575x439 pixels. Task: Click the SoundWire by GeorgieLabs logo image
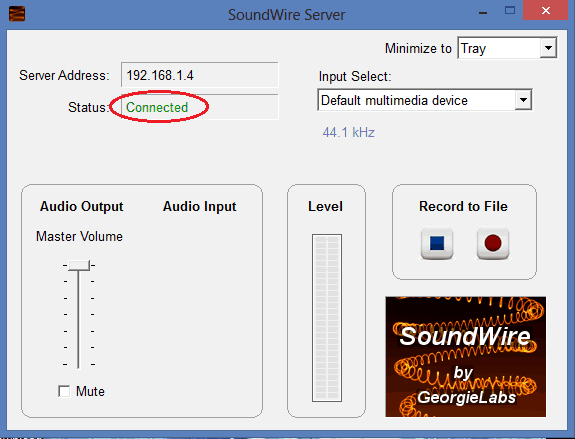point(465,356)
